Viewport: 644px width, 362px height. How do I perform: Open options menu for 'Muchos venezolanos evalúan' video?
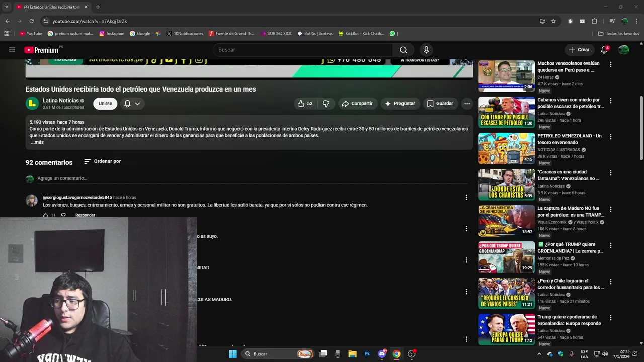click(611, 64)
